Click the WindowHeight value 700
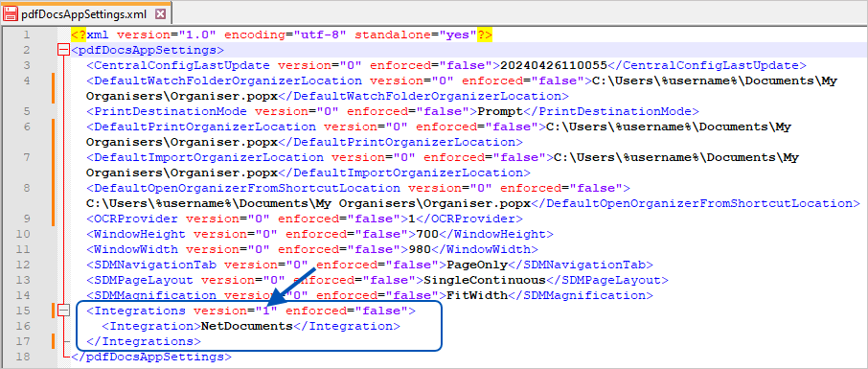 tap(427, 234)
